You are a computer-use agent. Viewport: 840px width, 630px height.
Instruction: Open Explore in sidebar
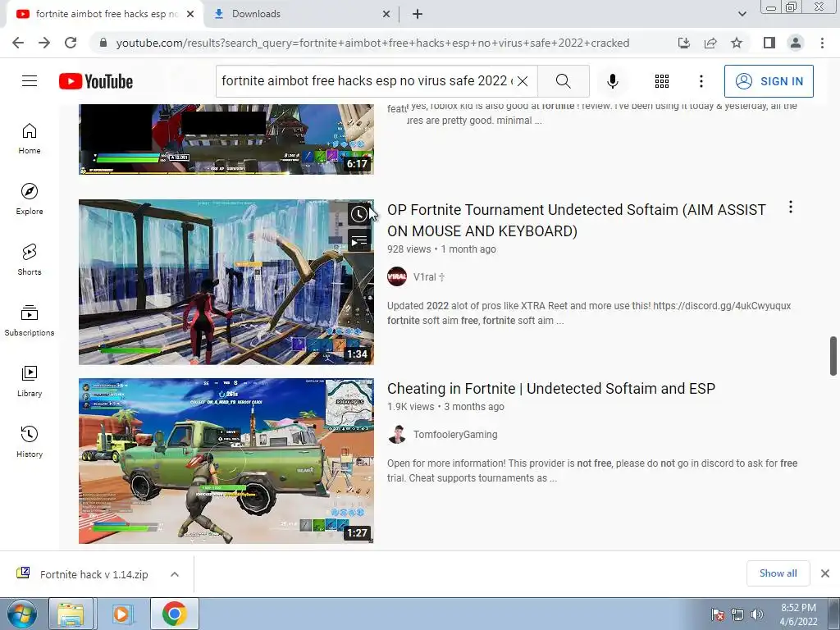(30, 199)
